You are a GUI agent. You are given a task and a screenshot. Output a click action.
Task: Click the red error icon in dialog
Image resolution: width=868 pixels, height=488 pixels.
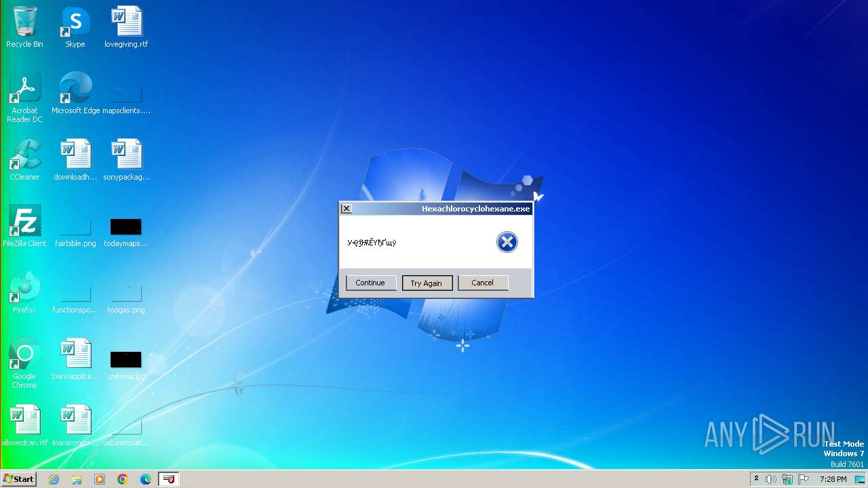point(507,242)
